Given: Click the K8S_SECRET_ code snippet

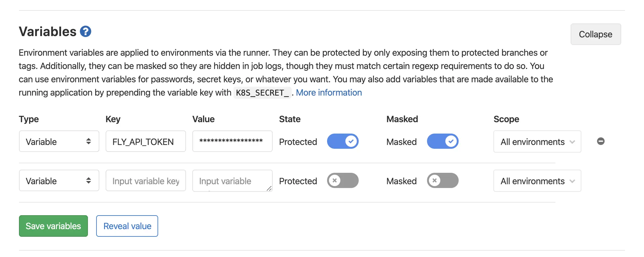Looking at the screenshot, I should click(x=262, y=93).
